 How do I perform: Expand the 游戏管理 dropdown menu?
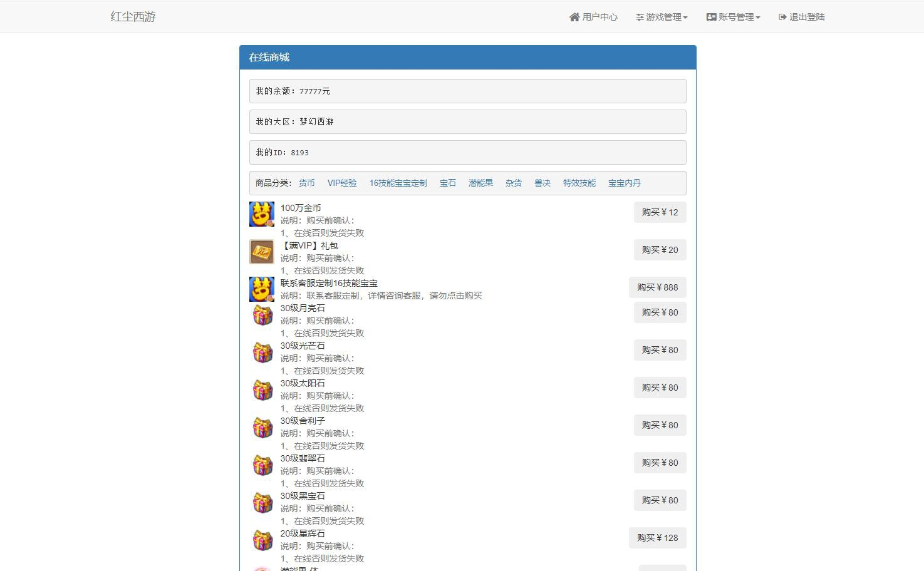tap(662, 17)
